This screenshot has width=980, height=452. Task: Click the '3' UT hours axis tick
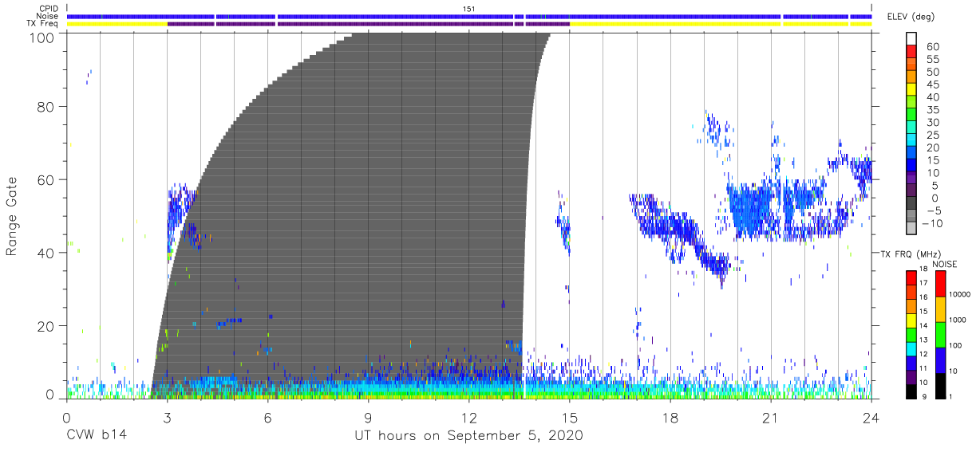pyautogui.click(x=167, y=417)
